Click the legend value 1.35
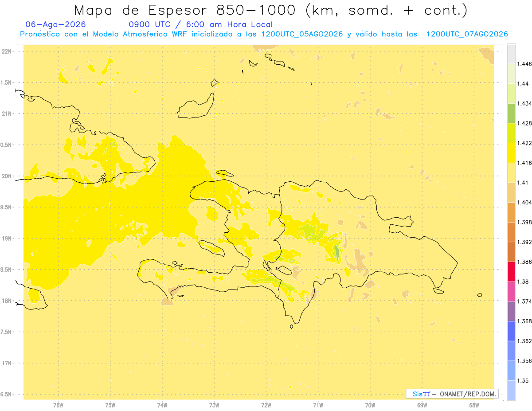Image resolution: width=532 pixels, height=411 pixels. pos(523,380)
